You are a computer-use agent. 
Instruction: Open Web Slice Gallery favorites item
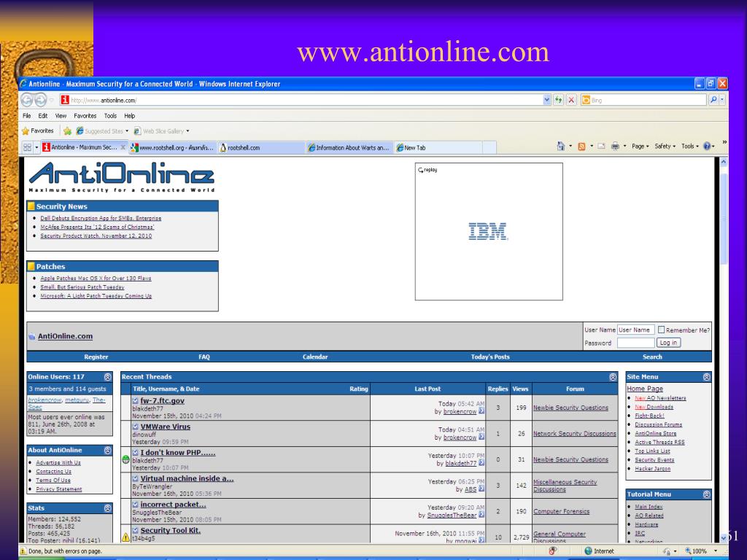pyautogui.click(x=161, y=131)
